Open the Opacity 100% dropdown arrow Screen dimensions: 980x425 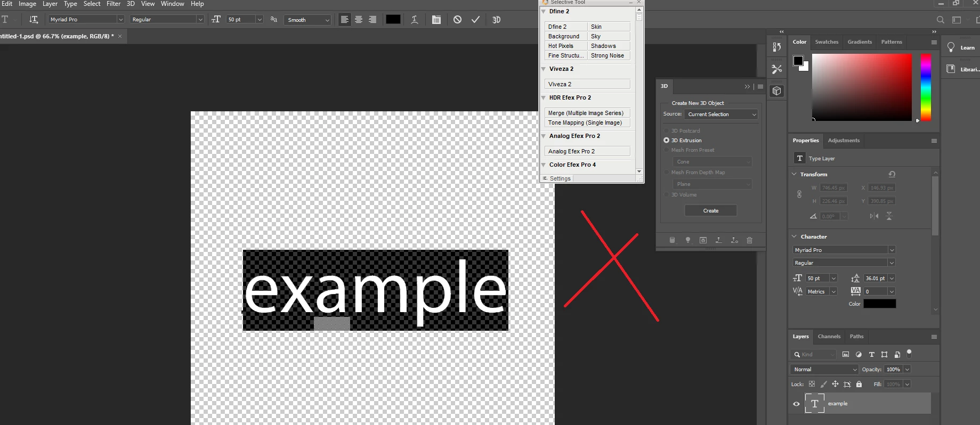907,369
